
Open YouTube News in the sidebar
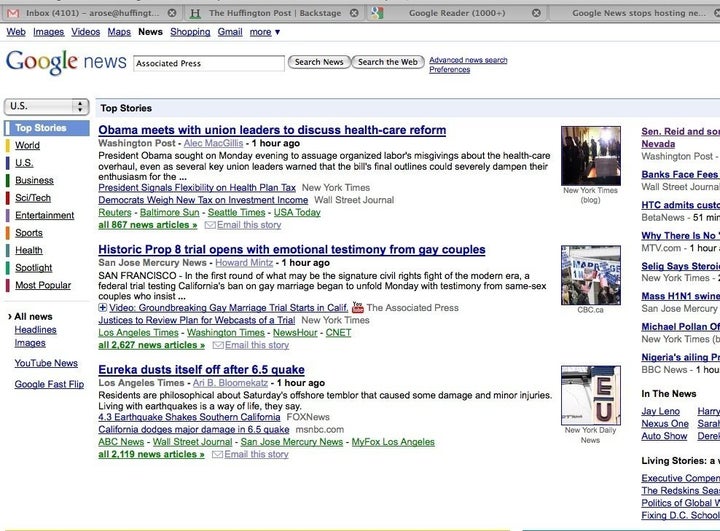[x=46, y=363]
